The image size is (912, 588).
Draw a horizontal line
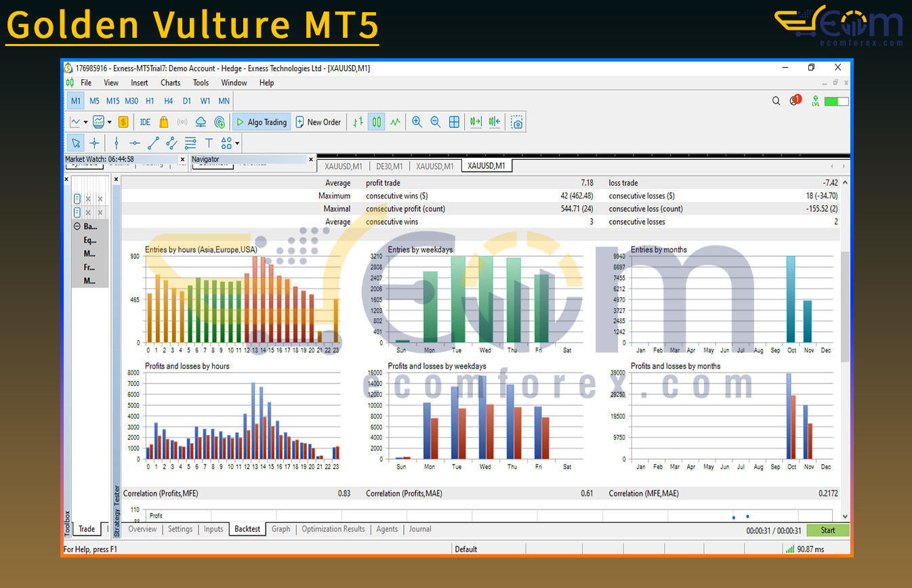[135, 143]
